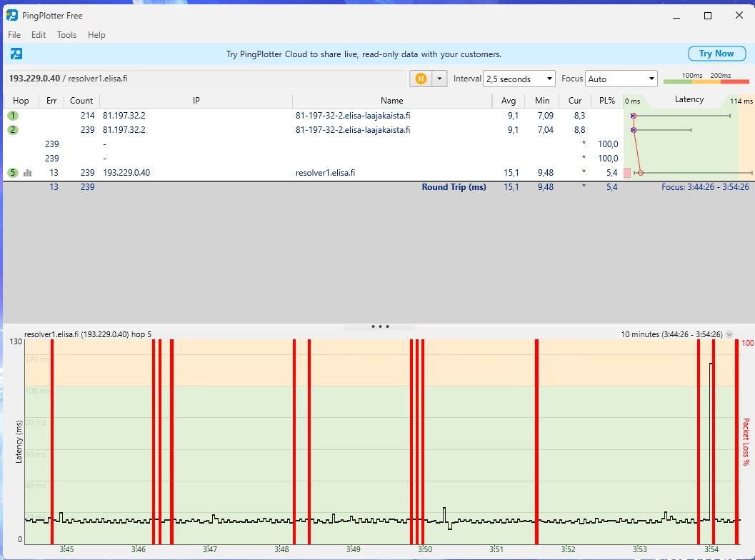755x560 pixels.
Task: Click the three-dot panel splitter handle
Action: [x=380, y=326]
